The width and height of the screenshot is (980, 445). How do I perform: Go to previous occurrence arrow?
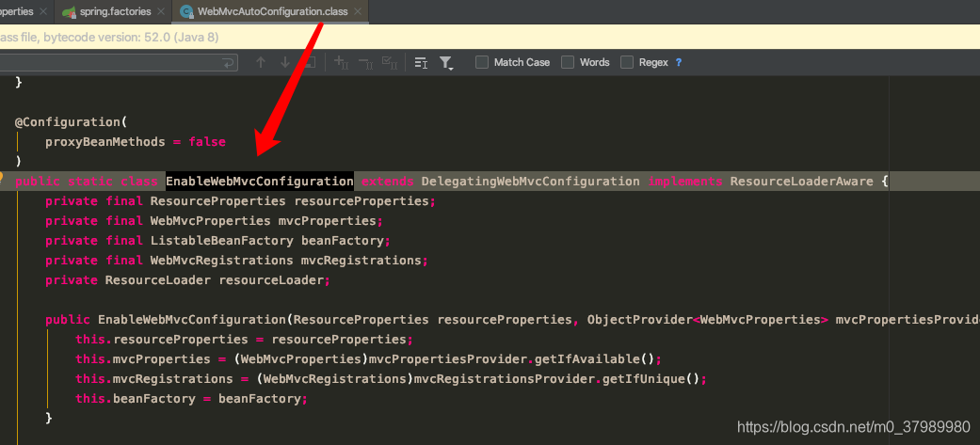click(262, 62)
